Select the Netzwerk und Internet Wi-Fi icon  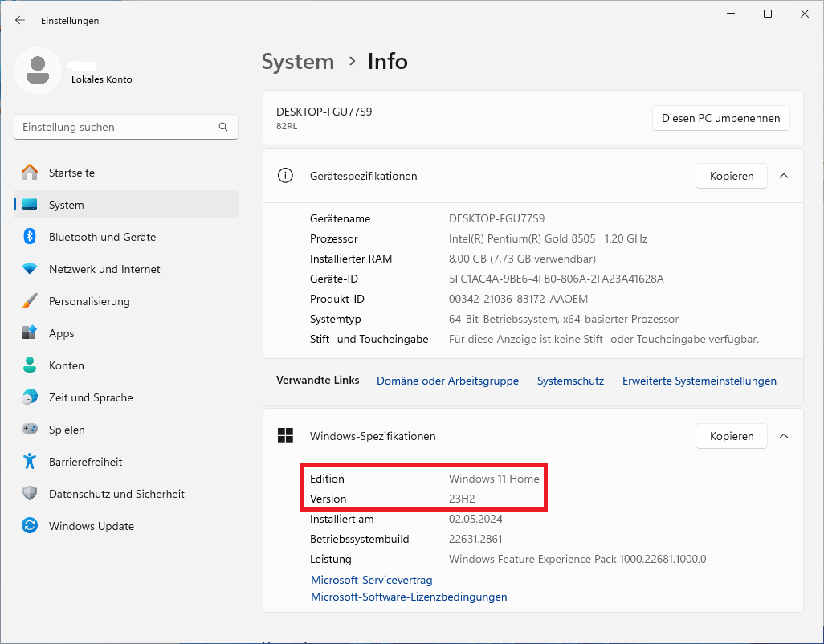pyautogui.click(x=30, y=269)
